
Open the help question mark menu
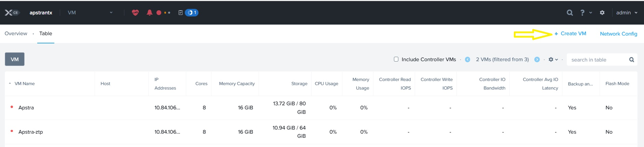(x=583, y=13)
